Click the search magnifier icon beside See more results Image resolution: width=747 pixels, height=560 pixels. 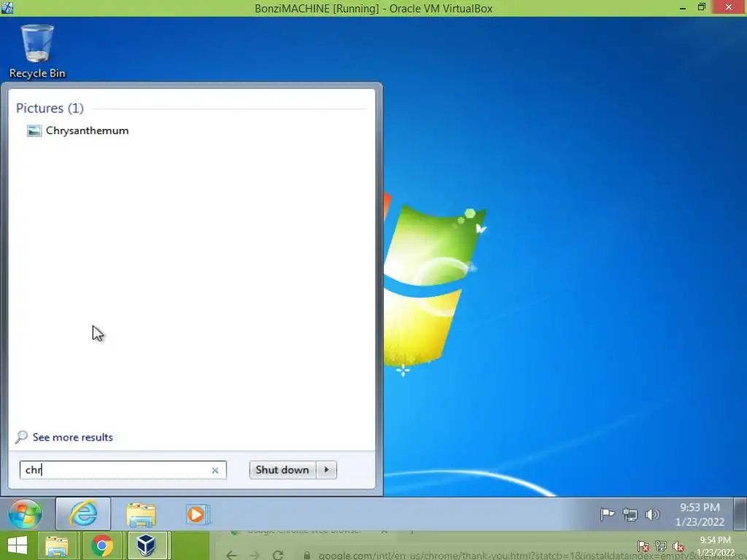[21, 437]
